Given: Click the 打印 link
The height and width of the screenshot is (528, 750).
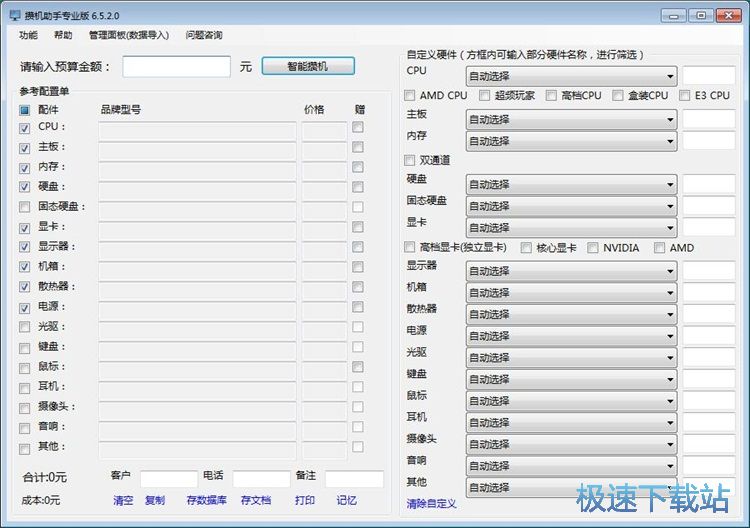Looking at the screenshot, I should click(305, 500).
